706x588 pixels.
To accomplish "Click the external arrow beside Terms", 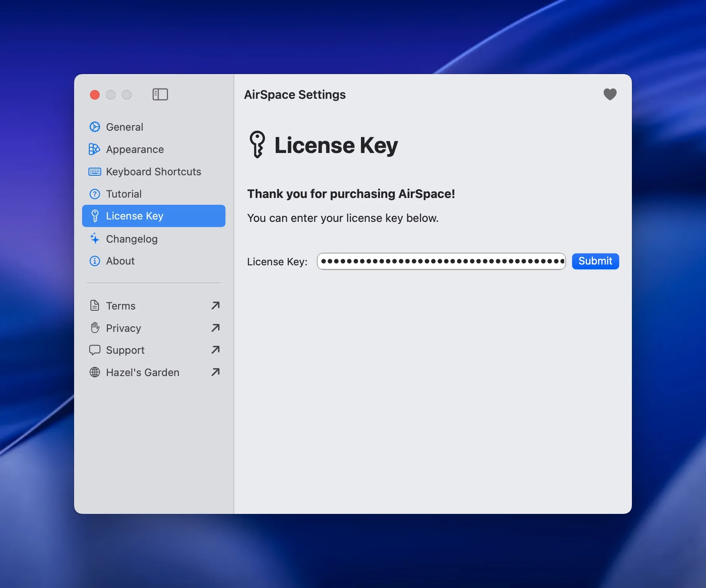I will 216,306.
